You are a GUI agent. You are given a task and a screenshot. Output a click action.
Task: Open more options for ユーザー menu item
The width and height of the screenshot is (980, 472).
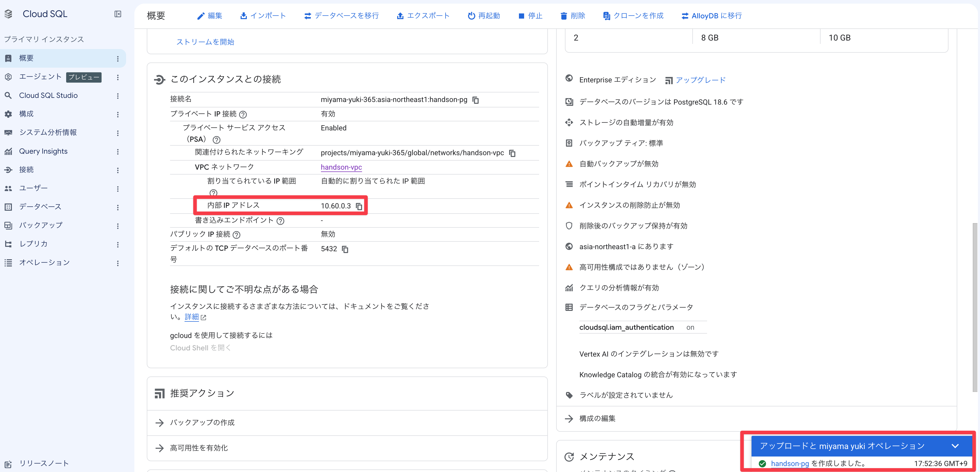[x=118, y=189]
